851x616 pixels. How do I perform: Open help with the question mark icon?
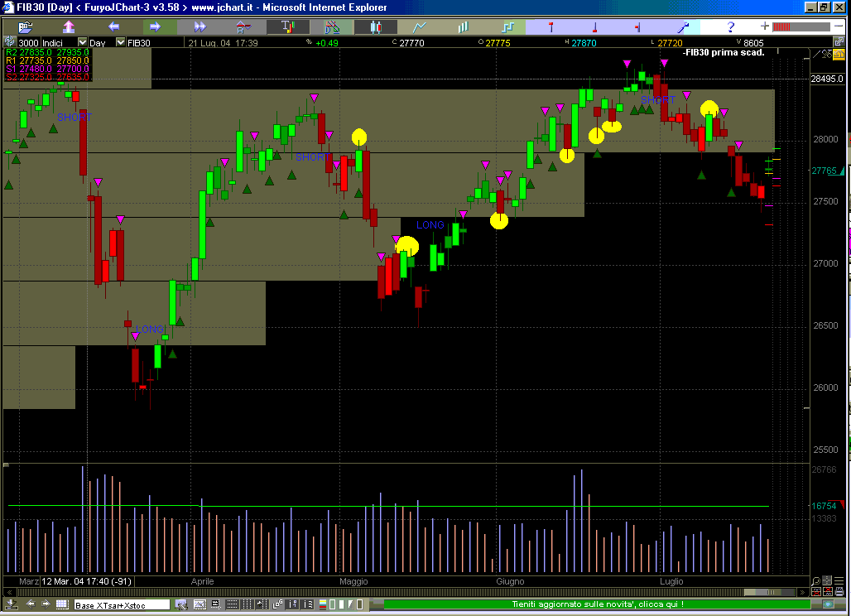[x=730, y=26]
